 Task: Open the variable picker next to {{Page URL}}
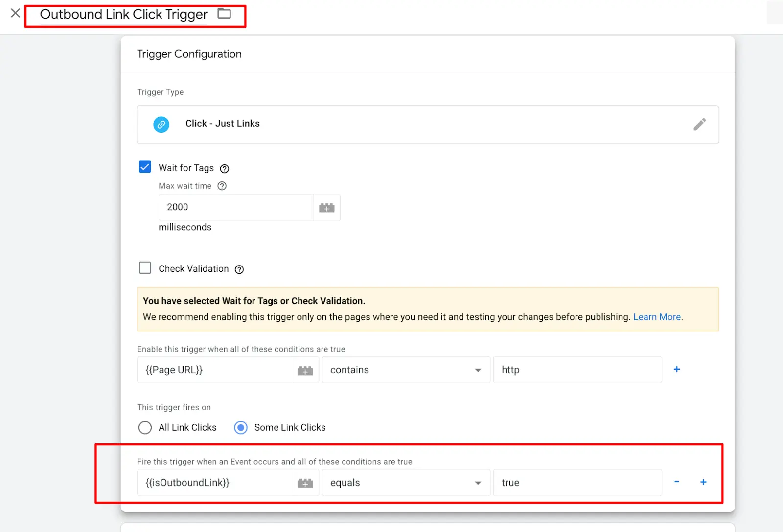coord(305,370)
